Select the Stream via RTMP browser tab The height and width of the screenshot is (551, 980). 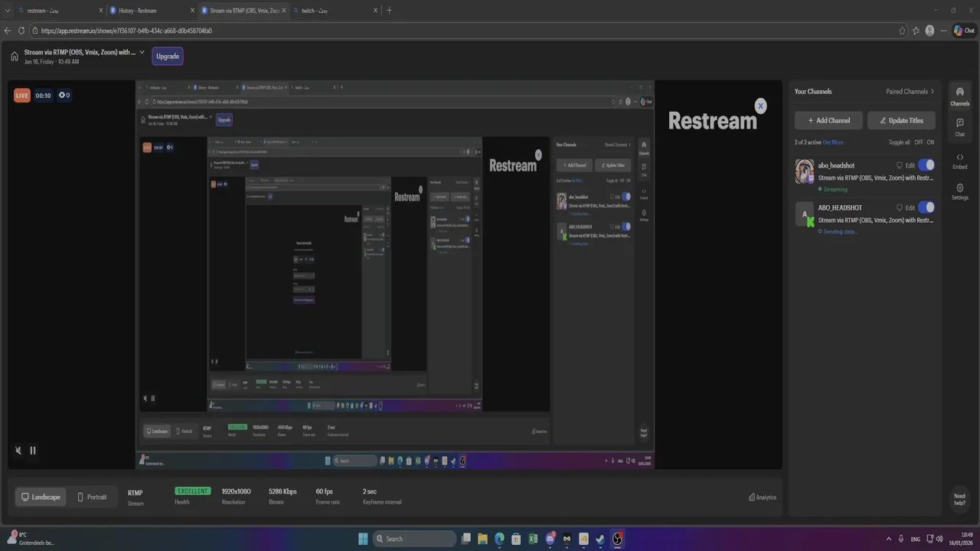point(243,11)
